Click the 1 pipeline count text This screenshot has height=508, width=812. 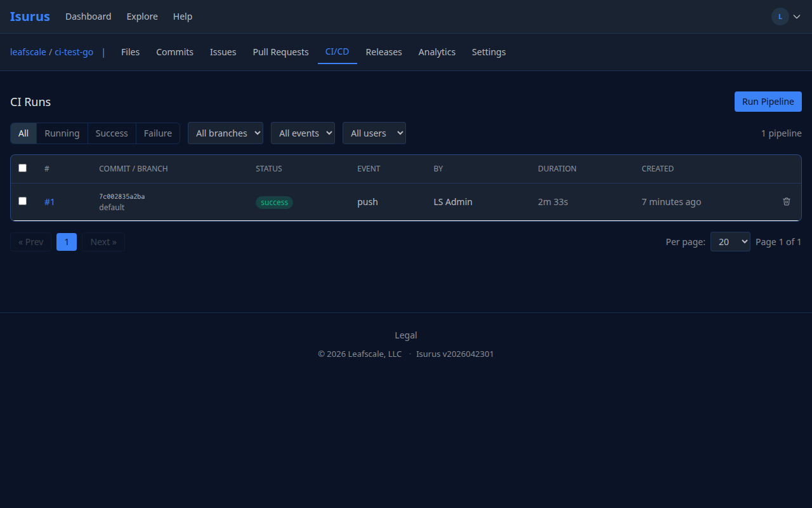782,133
